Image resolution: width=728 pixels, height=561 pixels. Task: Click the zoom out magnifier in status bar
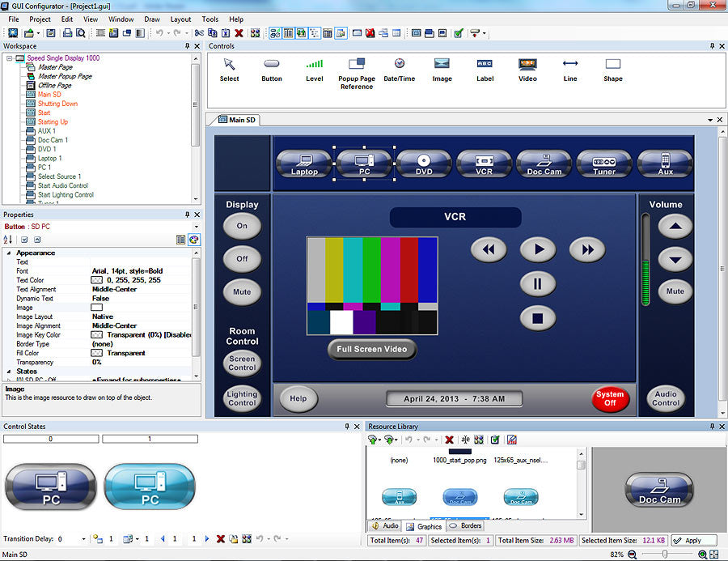(x=632, y=554)
